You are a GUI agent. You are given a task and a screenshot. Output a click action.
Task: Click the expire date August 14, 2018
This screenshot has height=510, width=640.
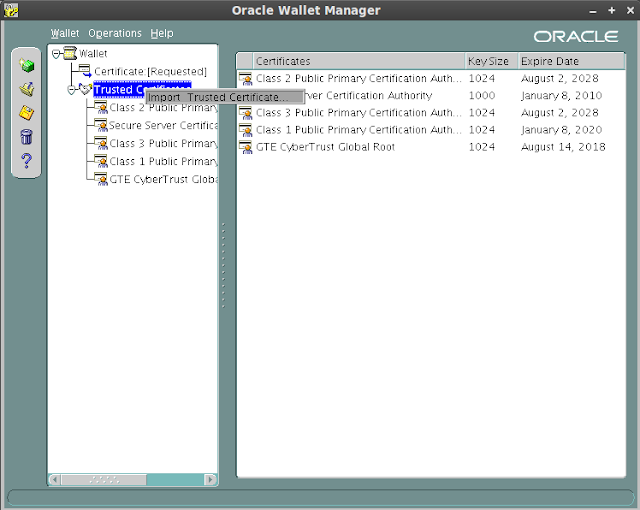click(563, 147)
